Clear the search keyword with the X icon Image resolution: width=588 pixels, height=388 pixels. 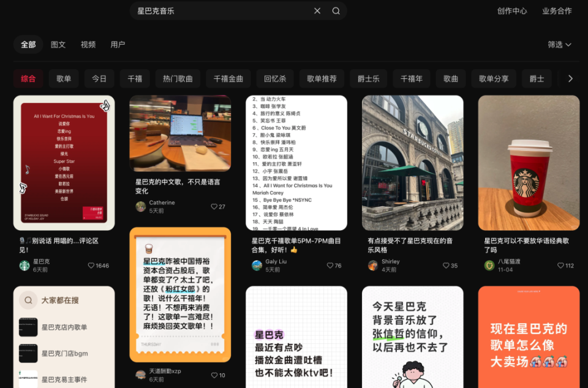pyautogui.click(x=317, y=11)
